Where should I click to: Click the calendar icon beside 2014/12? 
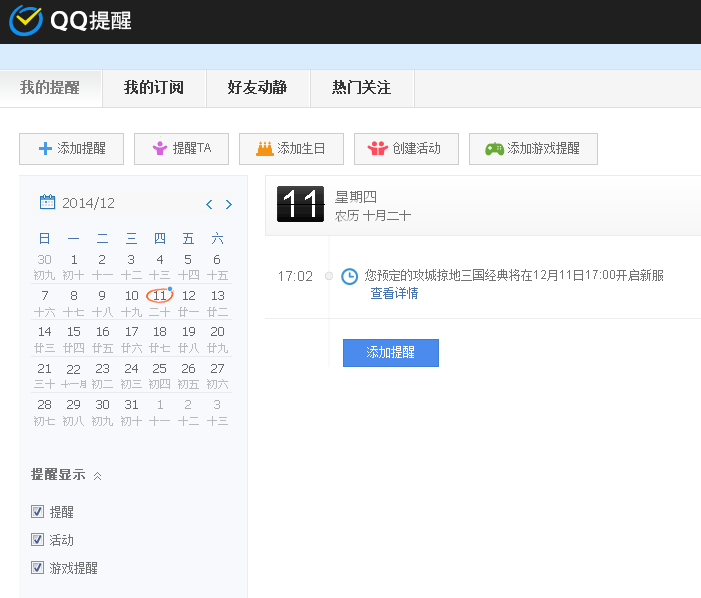47,202
